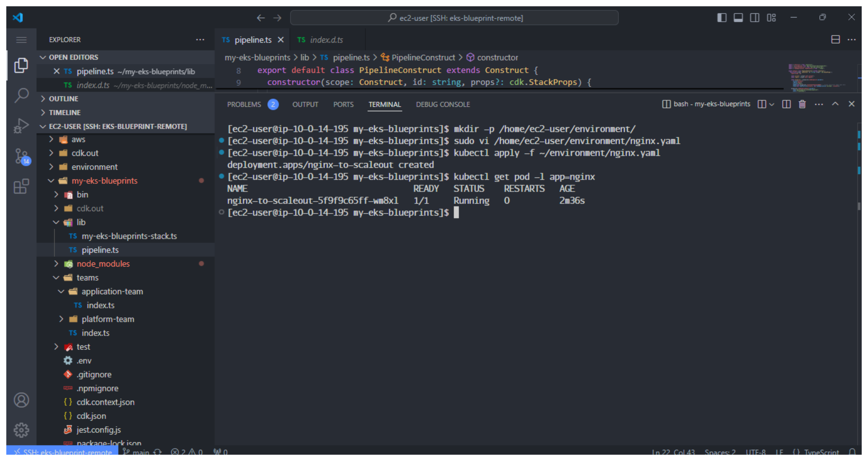This screenshot has width=868, height=461.
Task: Open the Extensions view
Action: (x=21, y=186)
